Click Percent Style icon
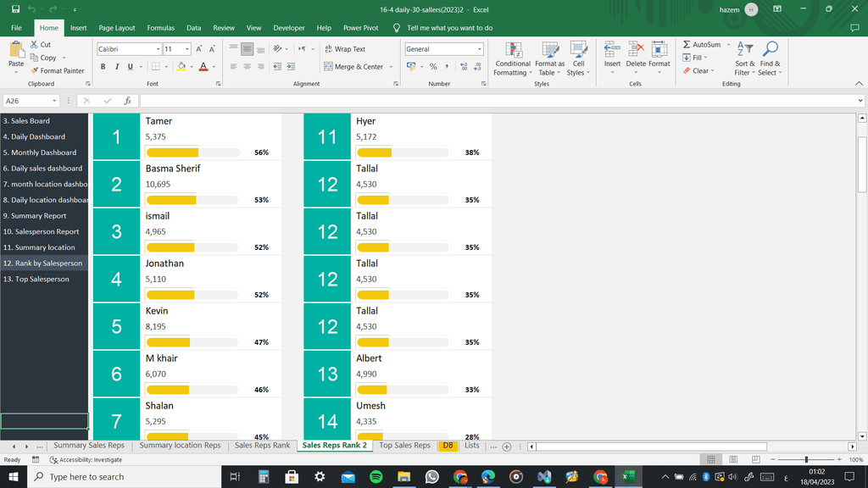 point(433,67)
